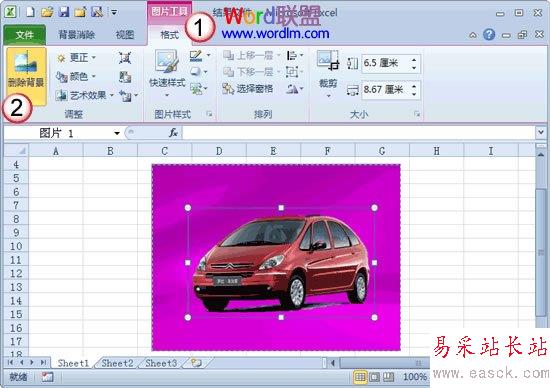
Task: Open the 图片样式 group dialog launcher
Action: [x=209, y=114]
